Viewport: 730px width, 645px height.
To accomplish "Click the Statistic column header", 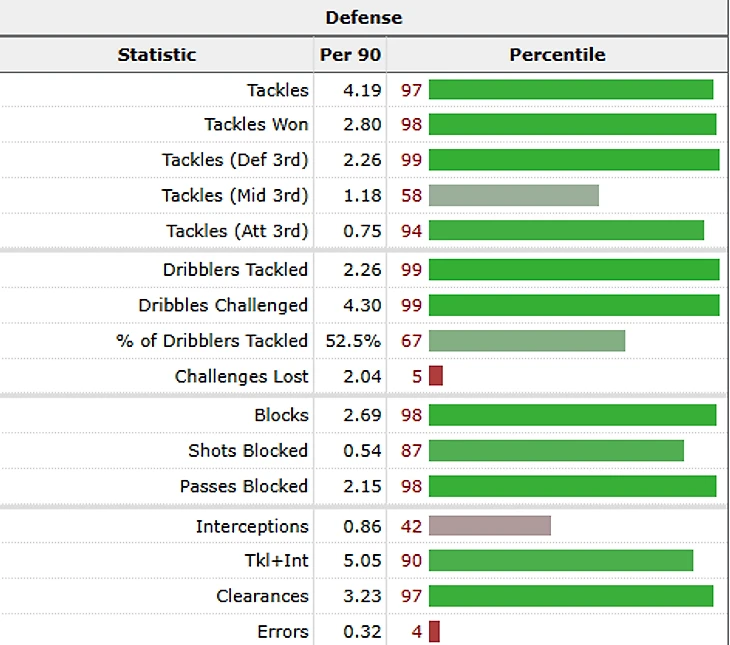I will point(157,55).
